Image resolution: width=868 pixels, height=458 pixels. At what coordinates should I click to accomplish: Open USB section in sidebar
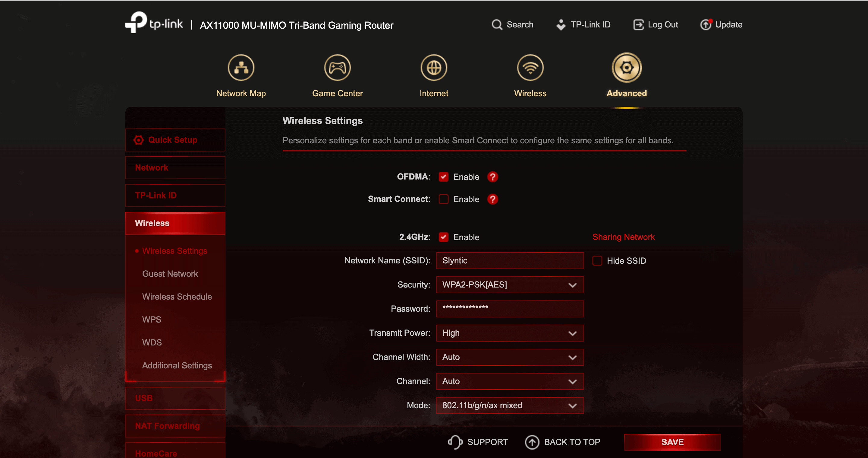(x=175, y=398)
